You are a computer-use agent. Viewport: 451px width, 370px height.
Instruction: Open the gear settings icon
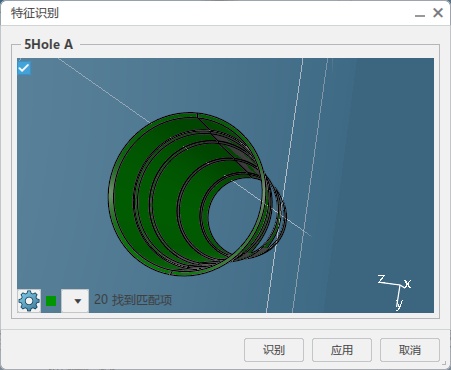tap(29, 301)
